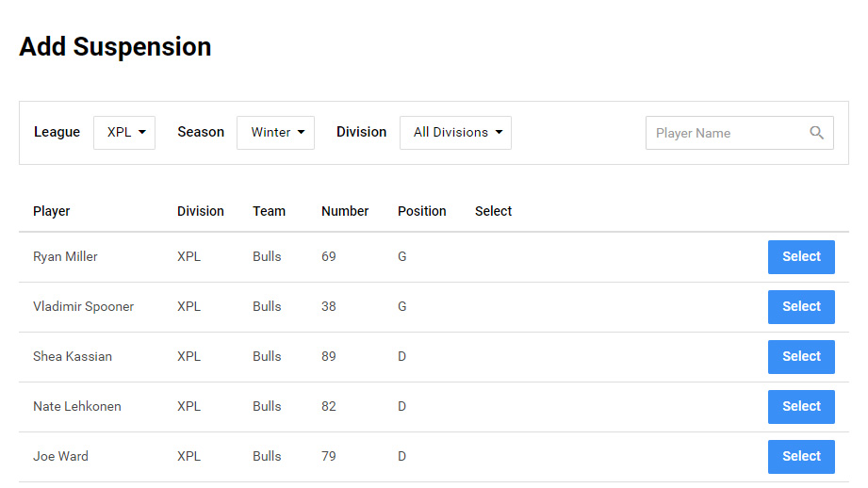Expand the Season Winter dropdown
Image resolution: width=868 pixels, height=488 pixels.
[275, 133]
